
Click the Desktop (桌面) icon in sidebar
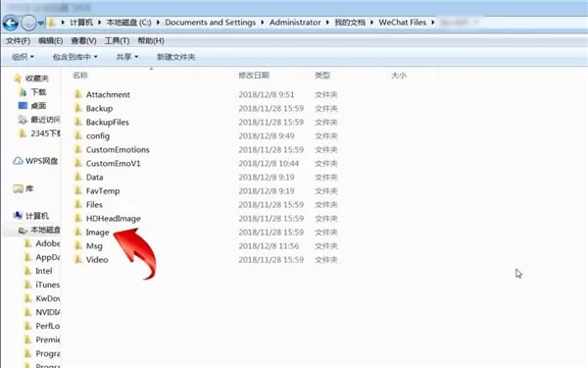pos(23,106)
